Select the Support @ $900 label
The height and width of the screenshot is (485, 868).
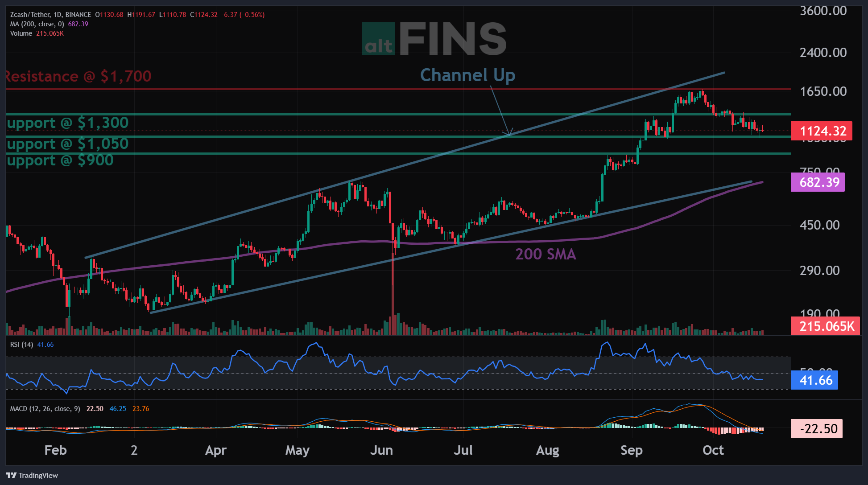tap(60, 160)
